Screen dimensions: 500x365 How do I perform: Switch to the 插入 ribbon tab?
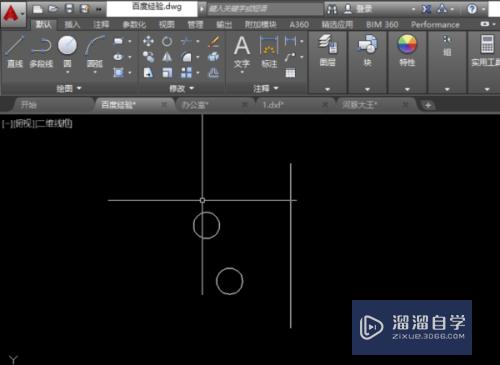72,24
